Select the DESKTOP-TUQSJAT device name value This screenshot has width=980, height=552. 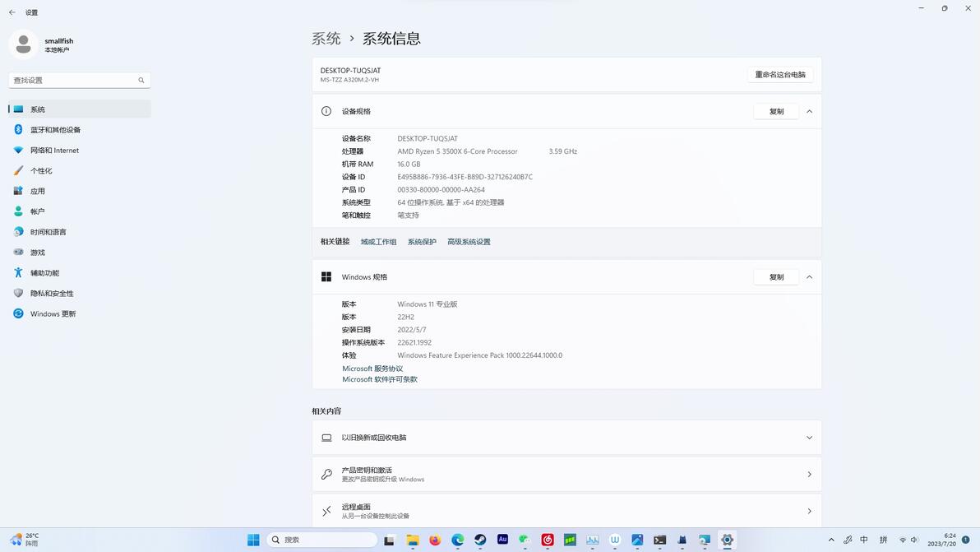point(428,139)
